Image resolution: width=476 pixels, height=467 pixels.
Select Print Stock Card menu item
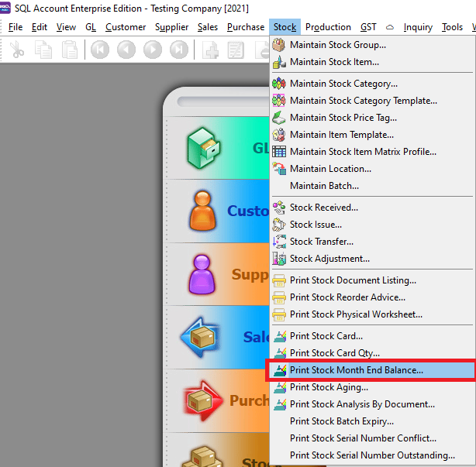coord(326,336)
